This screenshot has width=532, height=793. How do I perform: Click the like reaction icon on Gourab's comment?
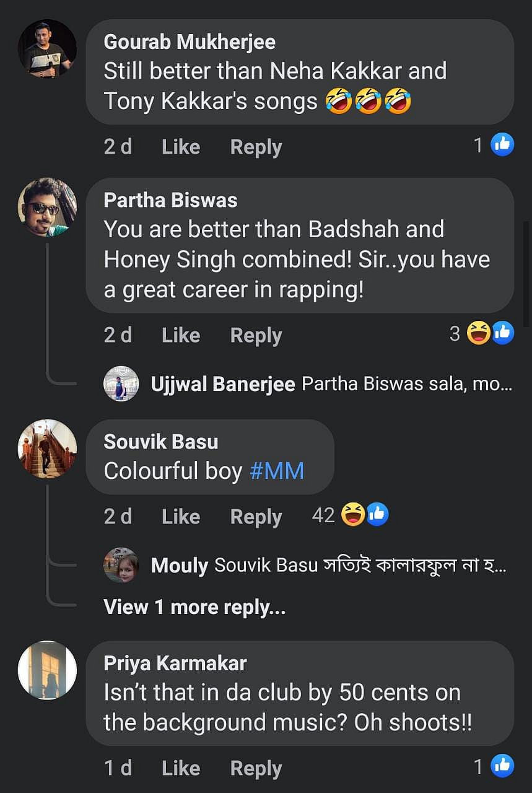point(502,145)
